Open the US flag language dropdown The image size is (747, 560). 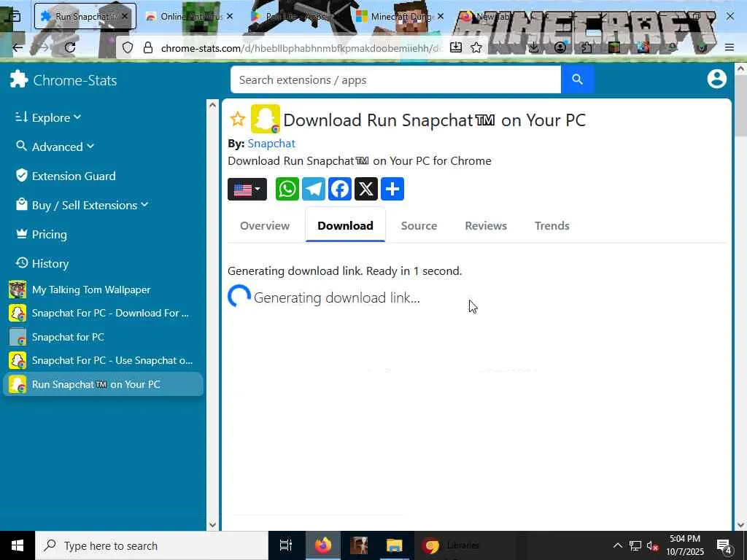click(247, 189)
